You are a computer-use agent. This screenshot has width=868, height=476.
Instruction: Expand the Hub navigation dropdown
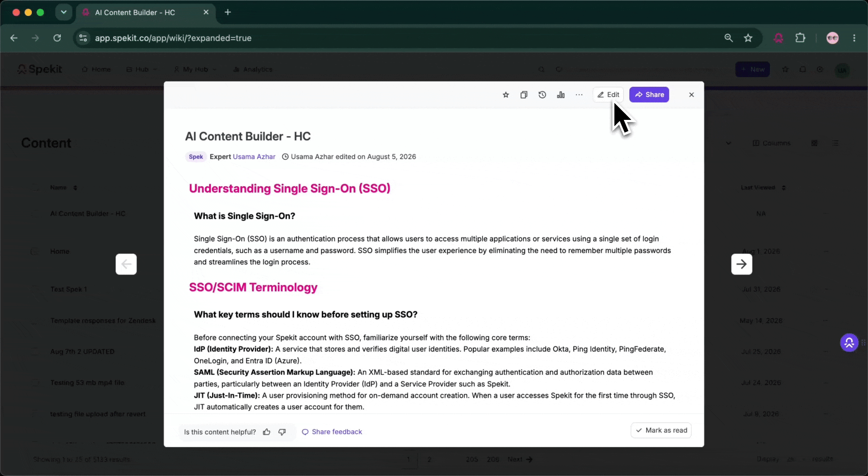142,69
